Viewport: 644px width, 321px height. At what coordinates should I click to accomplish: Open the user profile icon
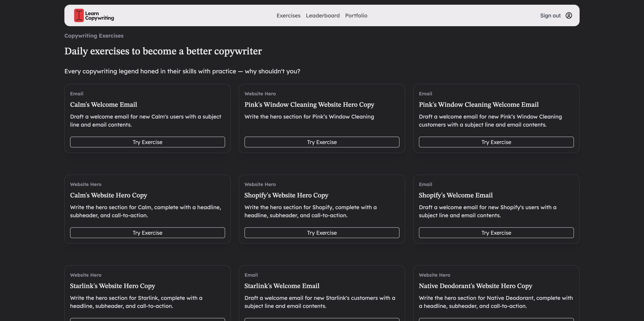click(569, 15)
